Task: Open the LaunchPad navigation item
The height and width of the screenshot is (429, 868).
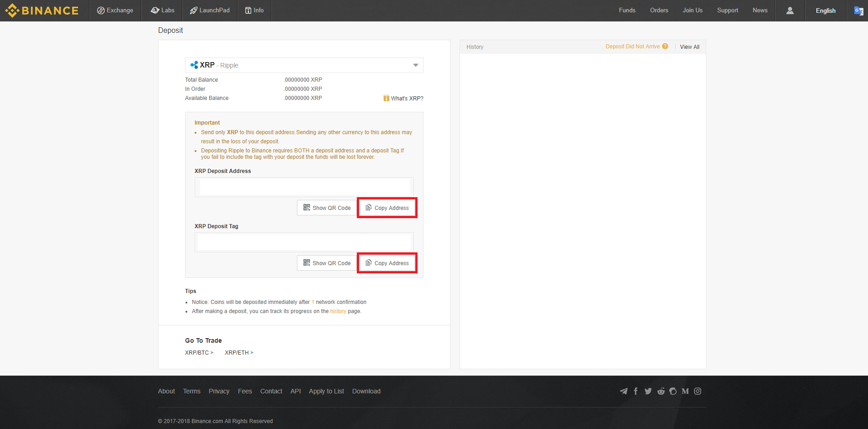Action: coord(210,10)
